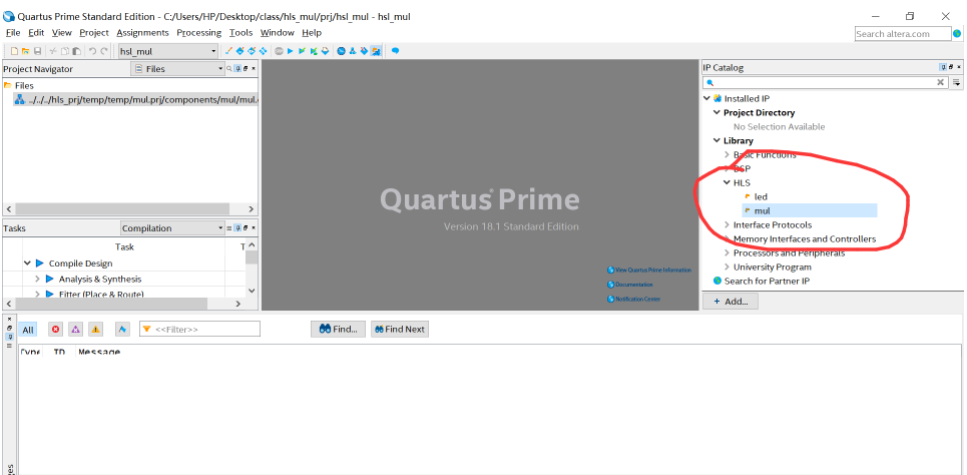Click the + Add... button in IP Catalog

[x=730, y=302]
